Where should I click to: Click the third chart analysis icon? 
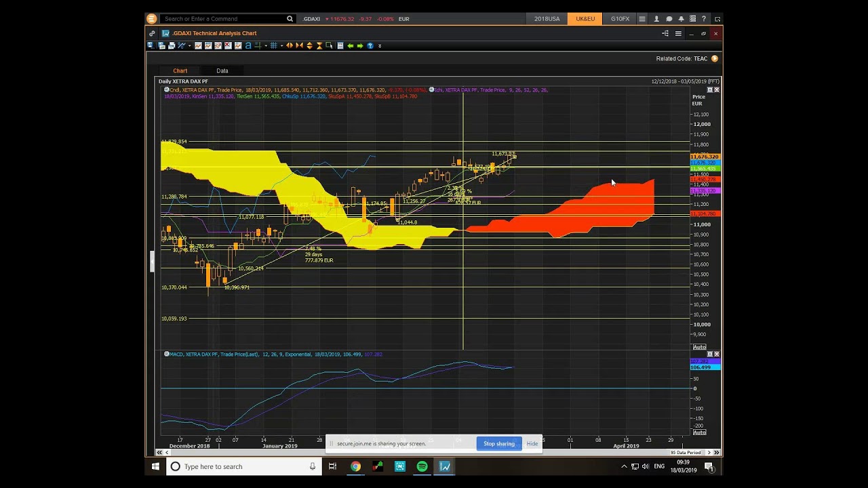click(218, 45)
